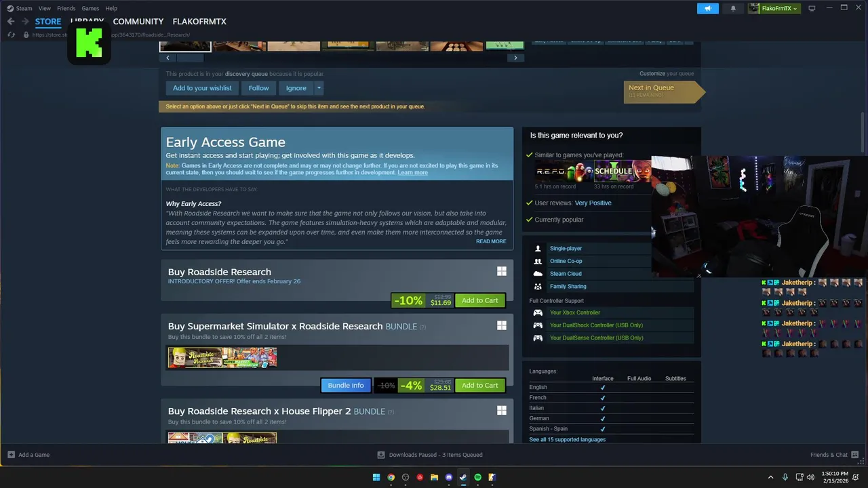Add the $28.51 bundle to cart

pyautogui.click(x=480, y=385)
